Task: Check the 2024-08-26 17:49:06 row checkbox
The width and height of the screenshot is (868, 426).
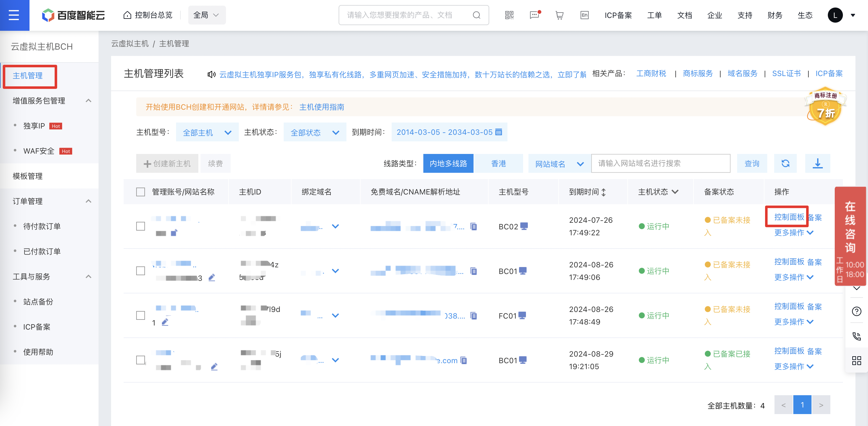Action: [141, 271]
